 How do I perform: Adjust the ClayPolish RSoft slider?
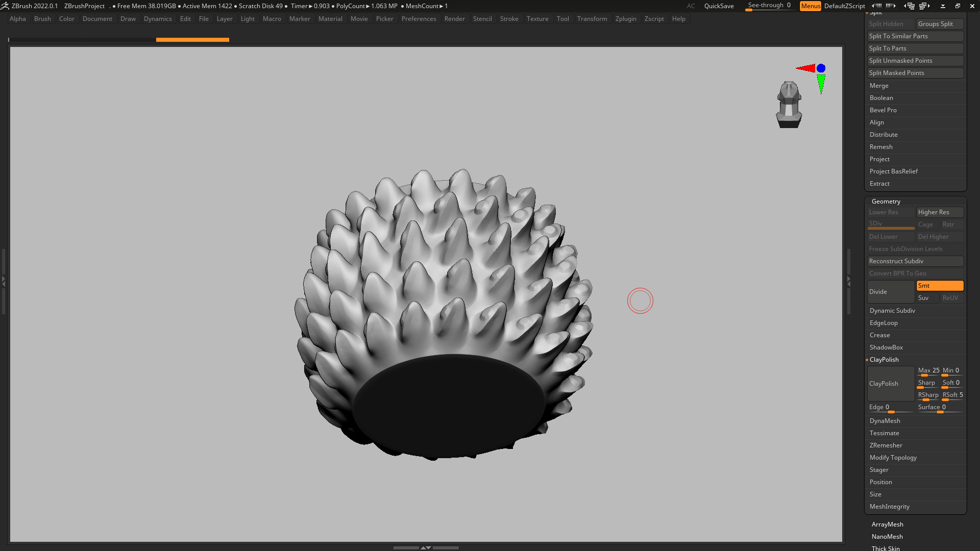point(952,396)
